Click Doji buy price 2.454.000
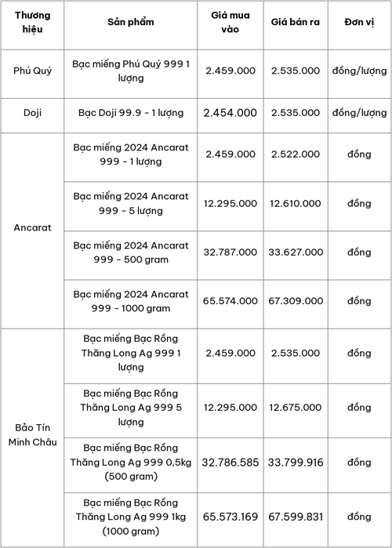Viewport: 392px width, 548px height. click(x=230, y=113)
